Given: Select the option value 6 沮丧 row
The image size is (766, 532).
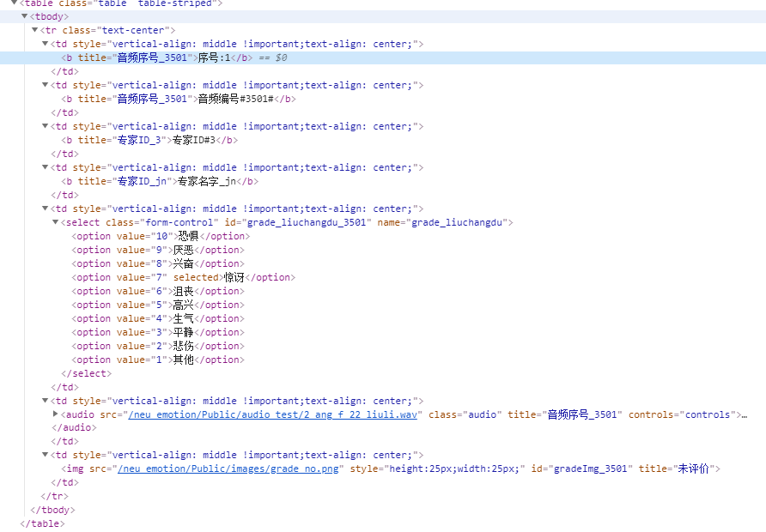Looking at the screenshot, I should 158,292.
